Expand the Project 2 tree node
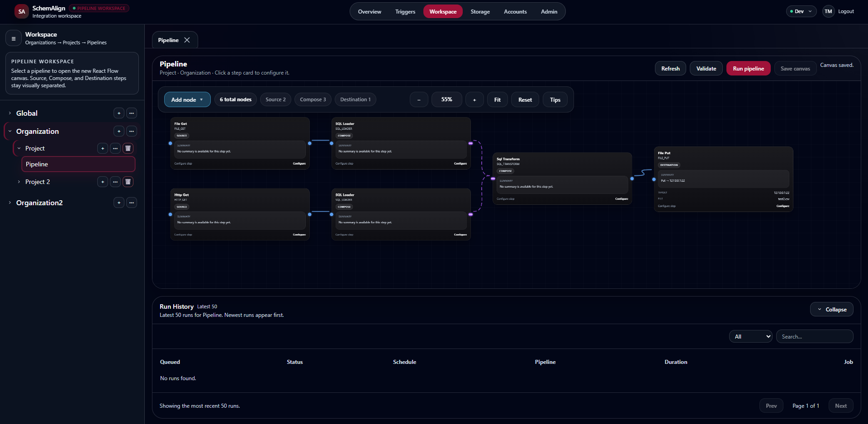The image size is (868, 424). [19, 182]
